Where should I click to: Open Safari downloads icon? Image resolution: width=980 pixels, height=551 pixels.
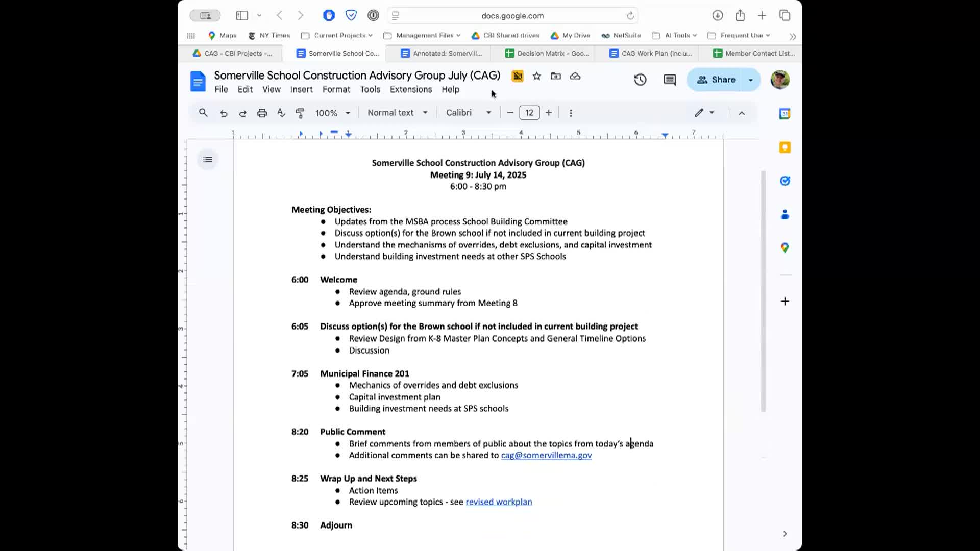click(718, 16)
